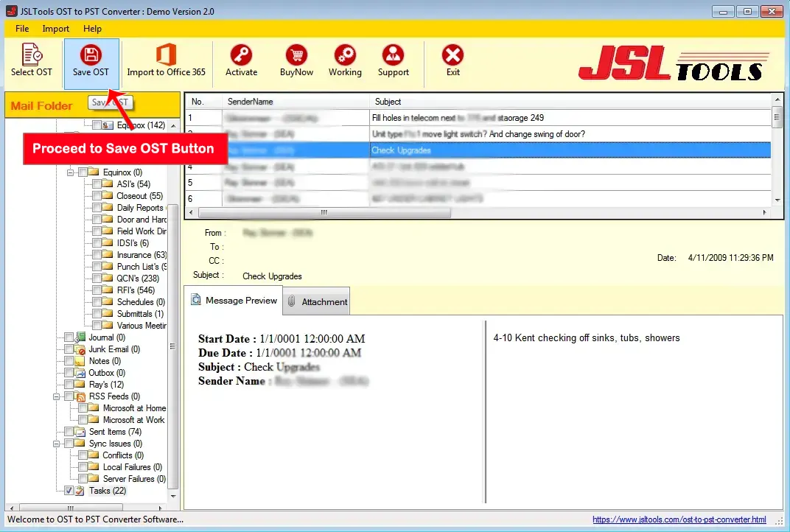This screenshot has height=532, width=790.
Task: Switch to the Attachment tab
Action: (317, 301)
